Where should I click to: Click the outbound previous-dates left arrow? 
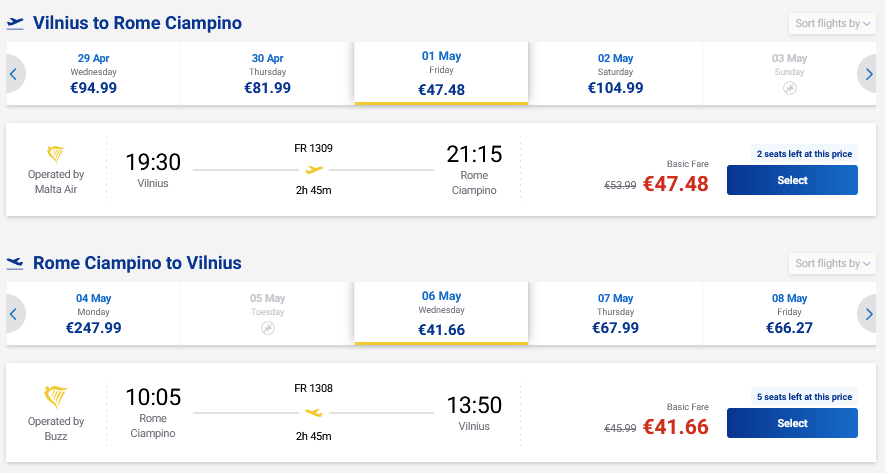14,73
